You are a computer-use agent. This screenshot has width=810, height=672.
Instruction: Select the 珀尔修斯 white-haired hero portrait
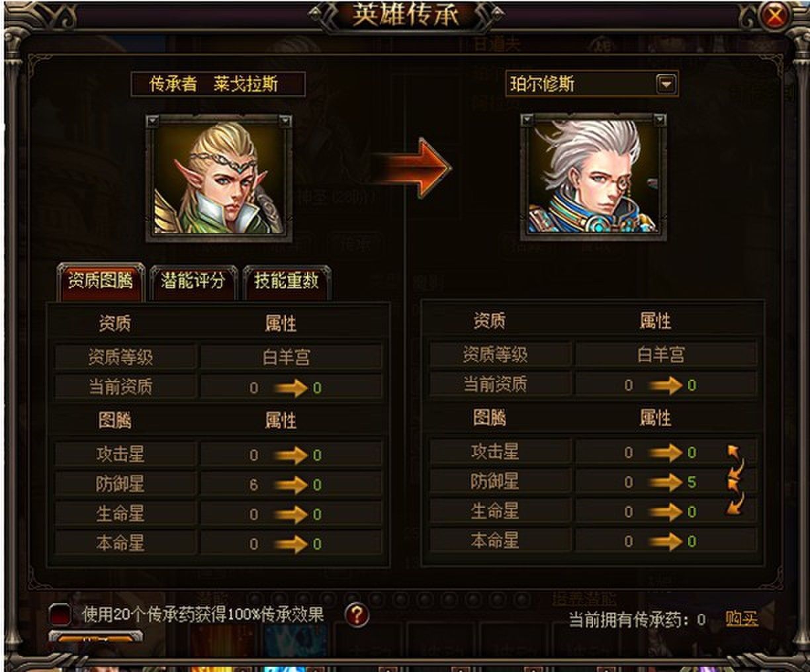pyautogui.click(x=594, y=177)
